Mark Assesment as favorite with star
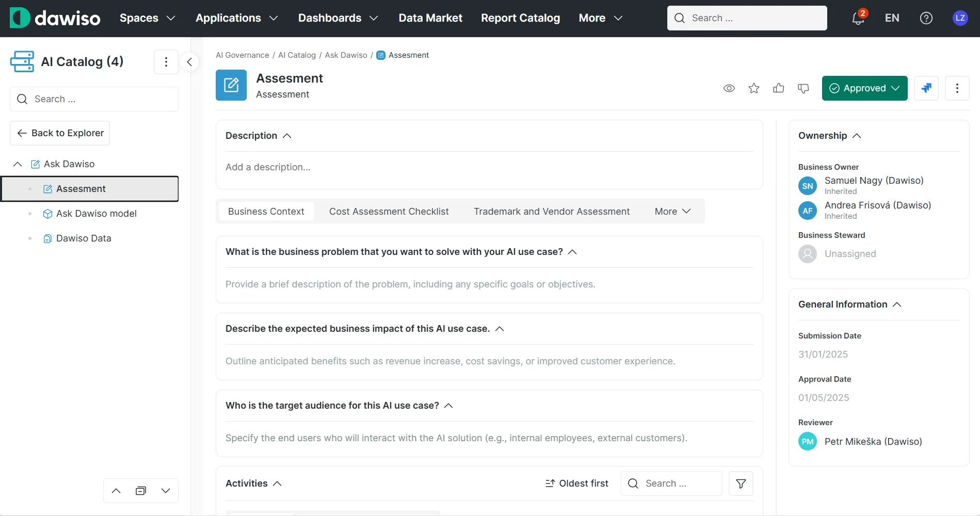 [x=754, y=88]
